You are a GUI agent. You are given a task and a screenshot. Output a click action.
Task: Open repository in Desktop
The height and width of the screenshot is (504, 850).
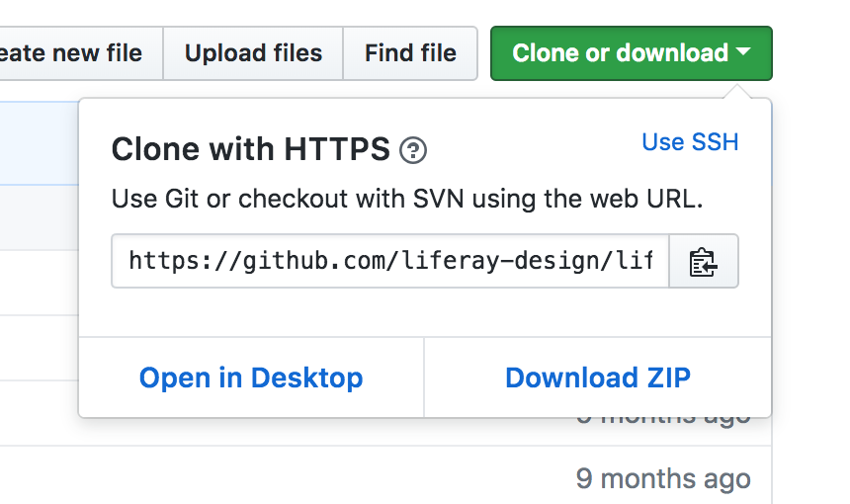[x=251, y=378]
